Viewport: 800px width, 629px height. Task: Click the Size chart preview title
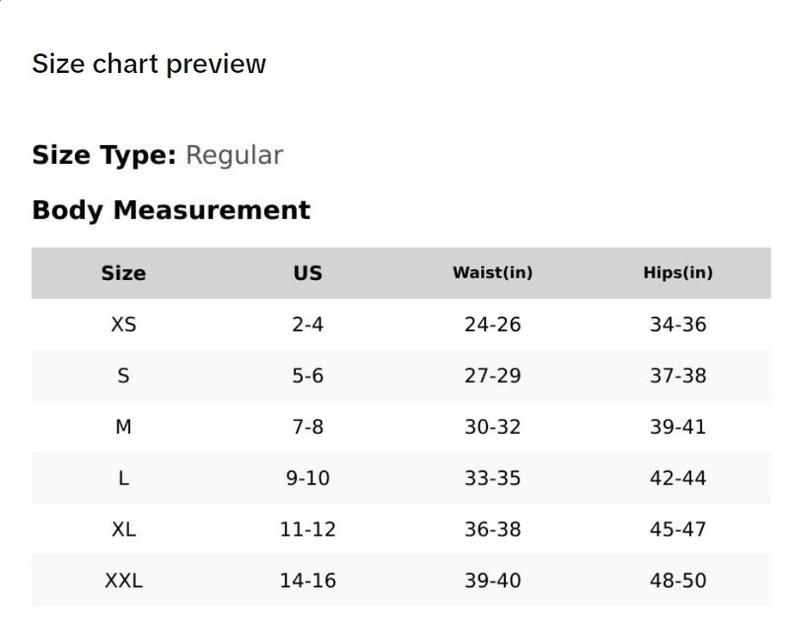pyautogui.click(x=148, y=64)
